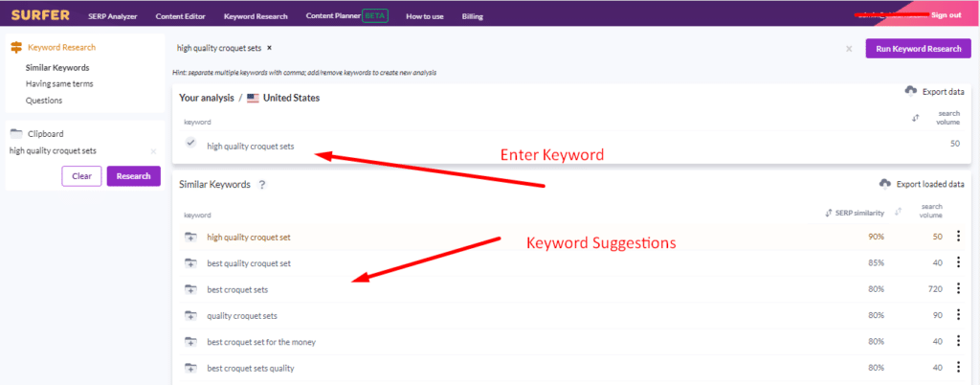Remove the 'high quality croquet sets' keyword tag
The height and width of the screenshot is (385, 980).
[269, 48]
